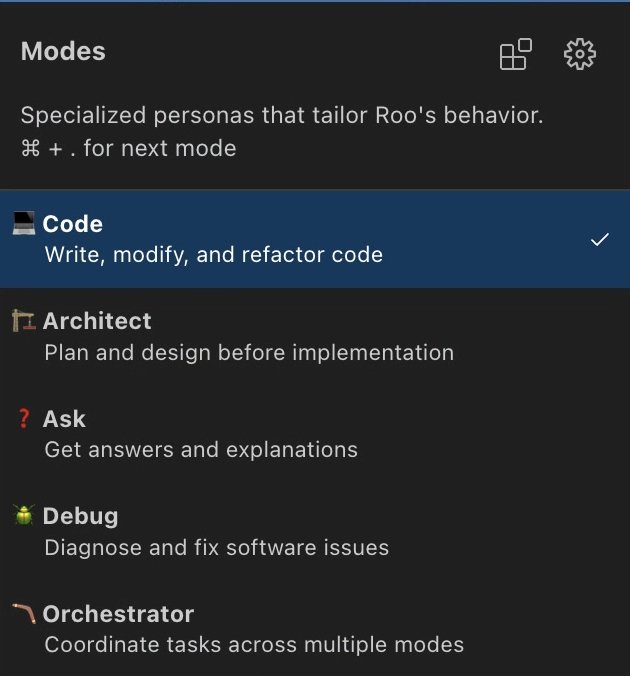
Task: Select the Code mode
Action: point(73,225)
